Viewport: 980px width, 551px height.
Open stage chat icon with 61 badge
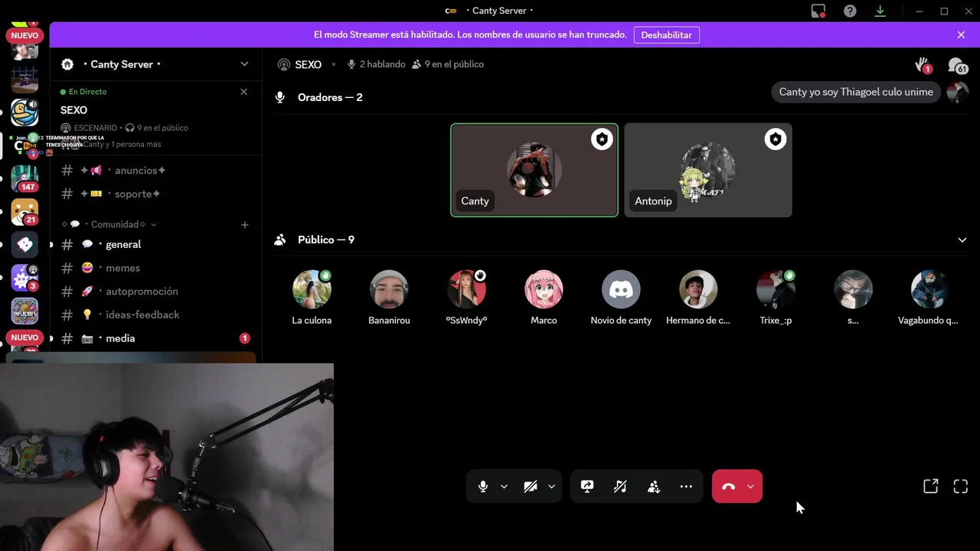pyautogui.click(x=956, y=66)
